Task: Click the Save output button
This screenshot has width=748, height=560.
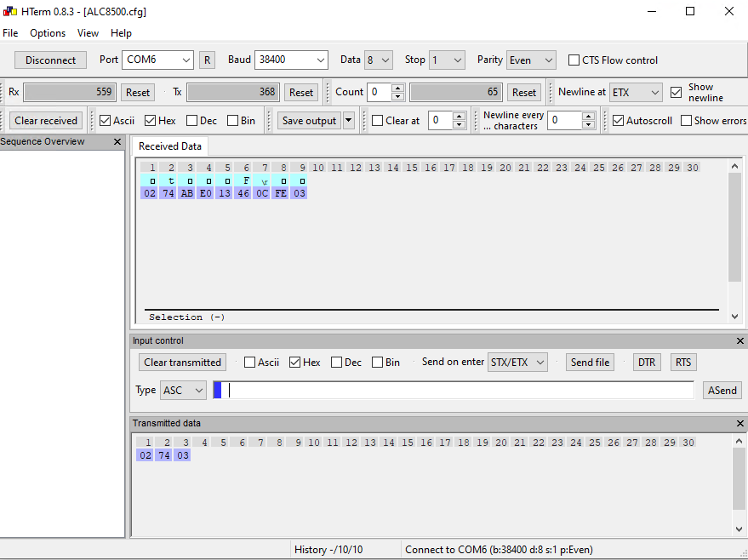Action: [310, 121]
